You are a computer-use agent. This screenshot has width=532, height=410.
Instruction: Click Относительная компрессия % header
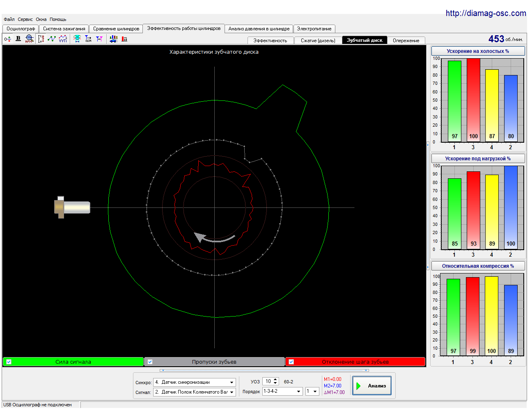(478, 266)
